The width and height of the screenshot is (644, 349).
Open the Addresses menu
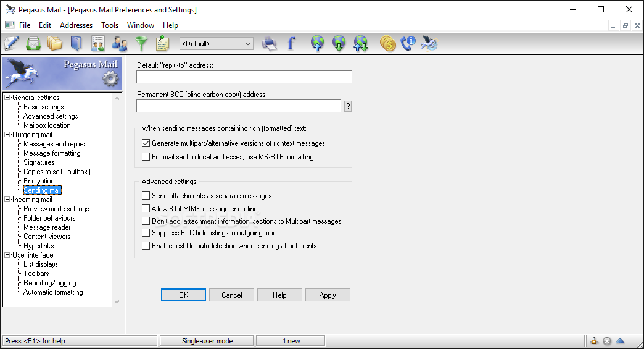(76, 25)
